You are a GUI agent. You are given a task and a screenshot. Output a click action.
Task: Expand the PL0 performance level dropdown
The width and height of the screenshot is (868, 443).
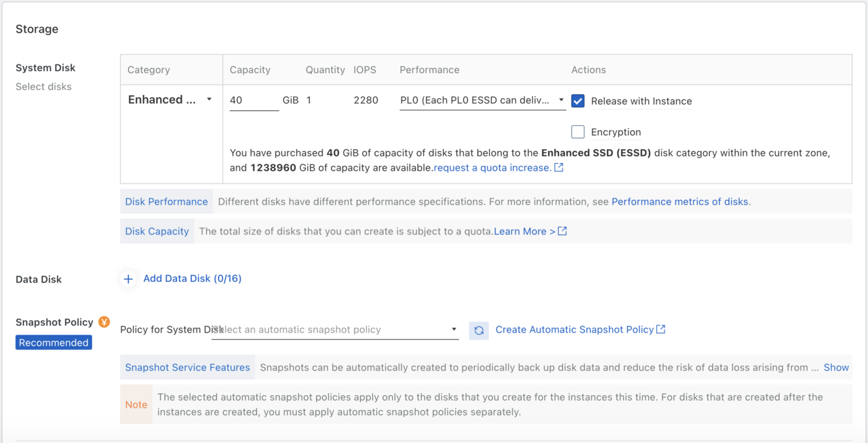coord(482,100)
